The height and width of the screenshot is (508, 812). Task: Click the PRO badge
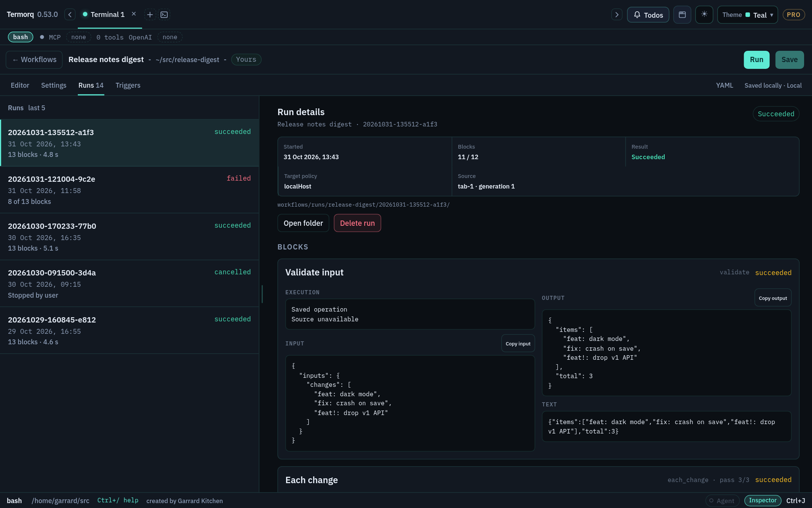click(x=794, y=15)
